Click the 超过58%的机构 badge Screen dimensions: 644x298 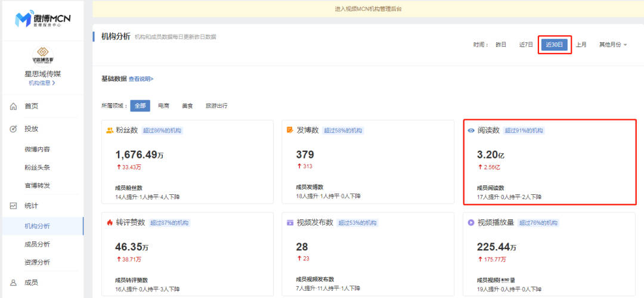tap(343, 131)
